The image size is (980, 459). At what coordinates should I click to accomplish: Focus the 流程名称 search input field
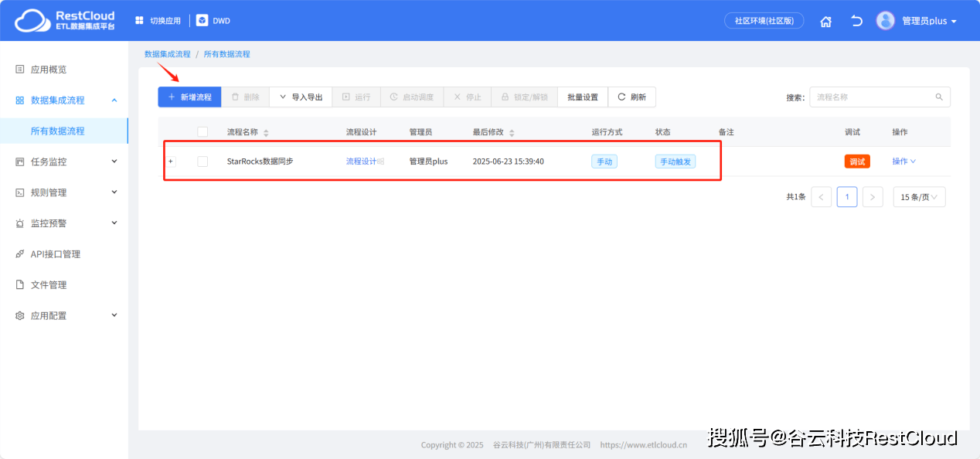(872, 97)
